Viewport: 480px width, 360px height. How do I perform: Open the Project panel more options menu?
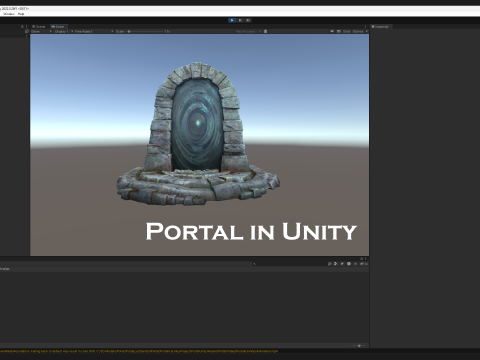[365, 258]
